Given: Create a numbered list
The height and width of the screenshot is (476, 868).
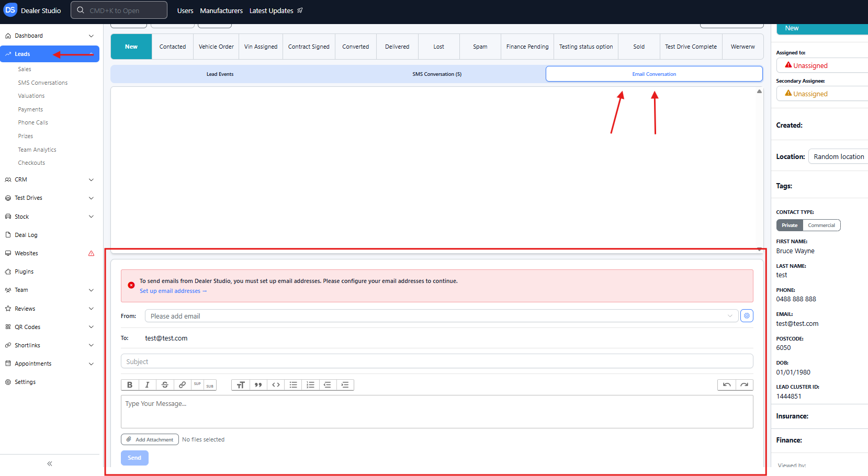Looking at the screenshot, I should (x=310, y=385).
